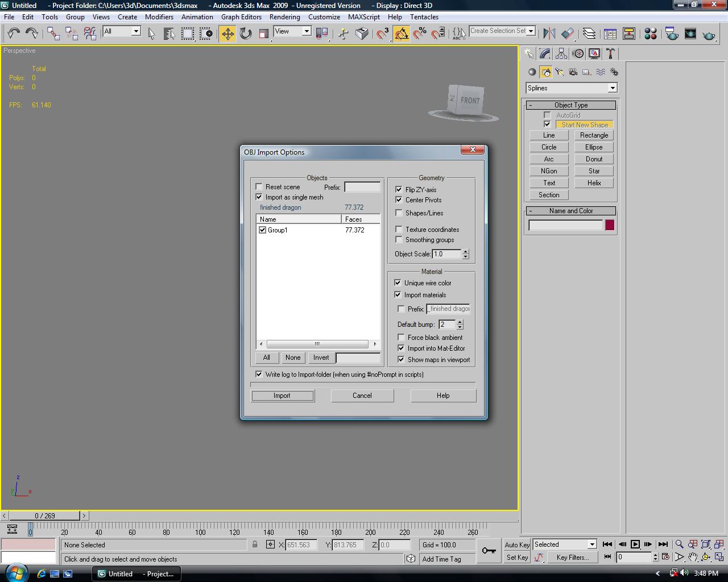
Task: Open the Rendering menu
Action: [x=284, y=17]
